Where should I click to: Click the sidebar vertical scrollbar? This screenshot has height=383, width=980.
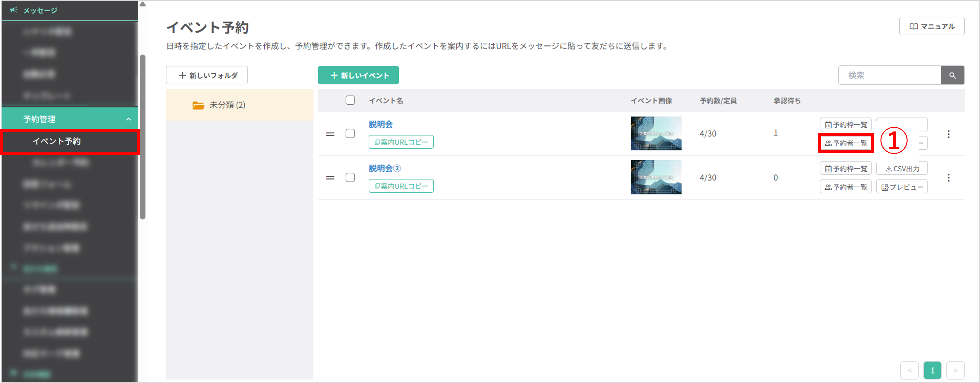143,137
